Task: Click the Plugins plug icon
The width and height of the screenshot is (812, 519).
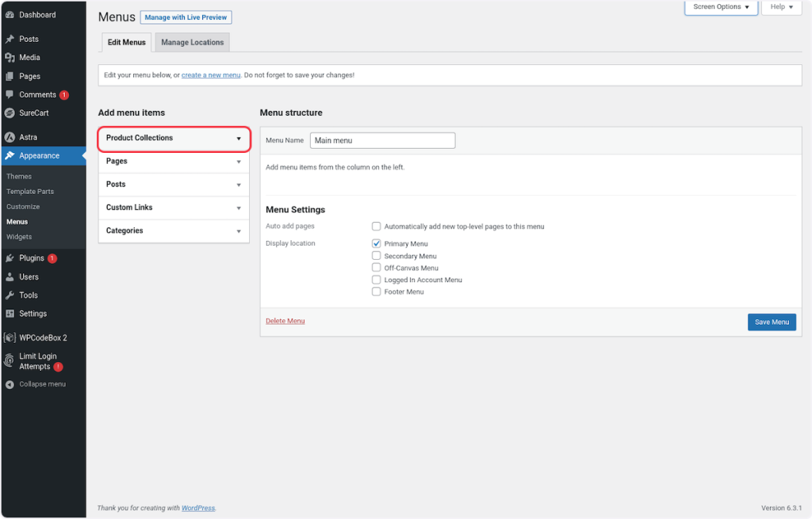Action: [x=10, y=258]
